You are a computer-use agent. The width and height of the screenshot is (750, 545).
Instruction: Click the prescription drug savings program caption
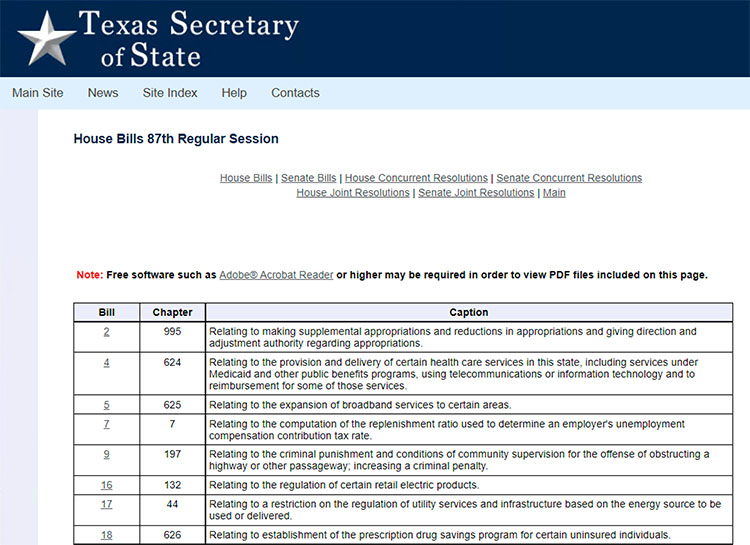click(x=440, y=535)
